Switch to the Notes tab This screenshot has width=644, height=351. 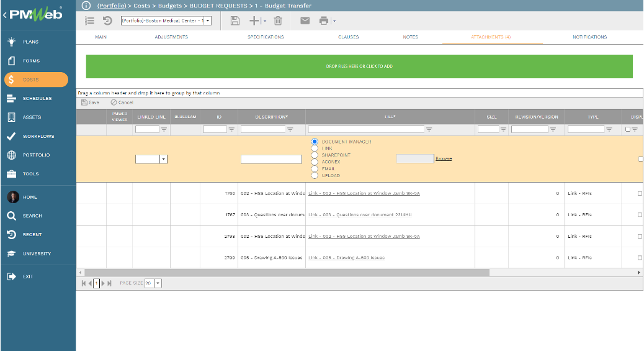(410, 37)
